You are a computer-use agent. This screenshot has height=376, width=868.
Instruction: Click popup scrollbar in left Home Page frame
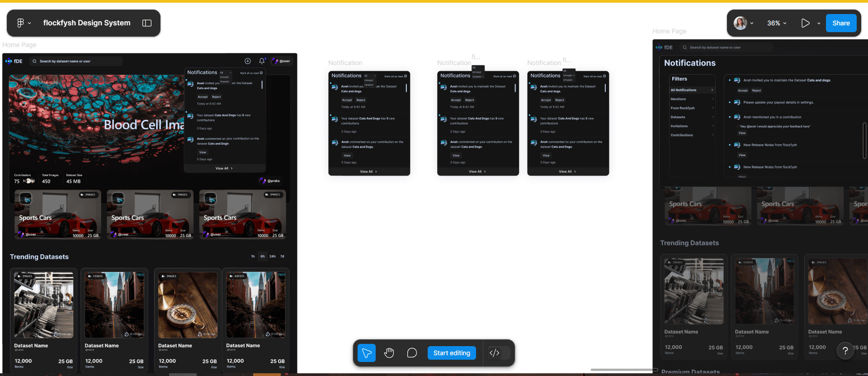pos(262,85)
